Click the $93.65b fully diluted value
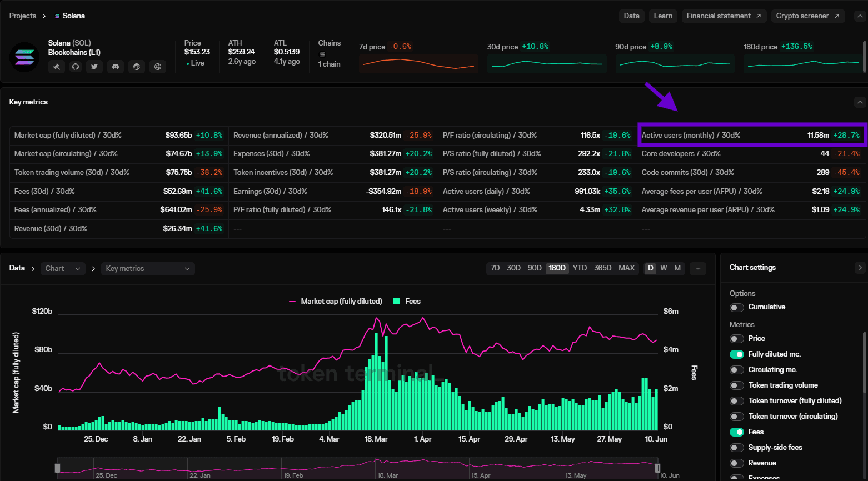The width and height of the screenshot is (868, 481). [178, 136]
